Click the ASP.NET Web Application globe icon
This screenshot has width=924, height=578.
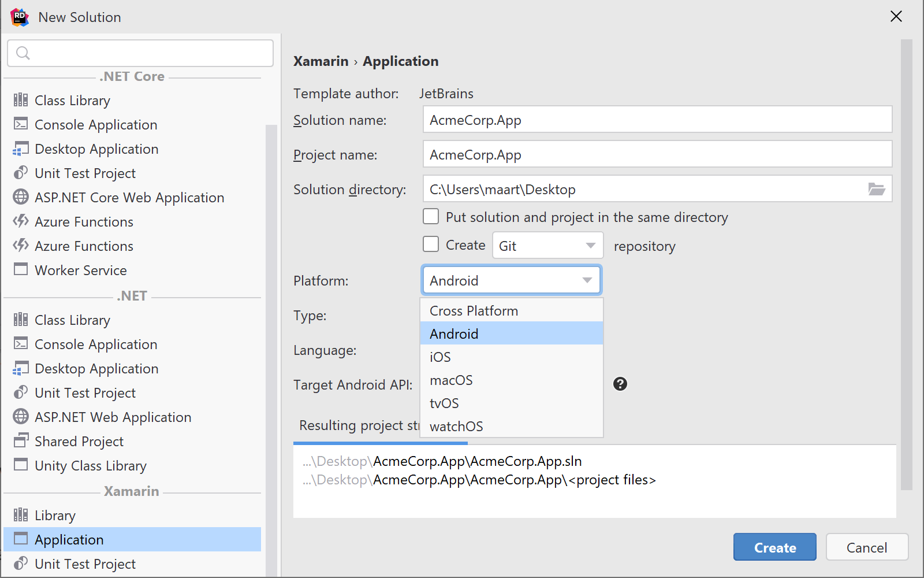(21, 417)
